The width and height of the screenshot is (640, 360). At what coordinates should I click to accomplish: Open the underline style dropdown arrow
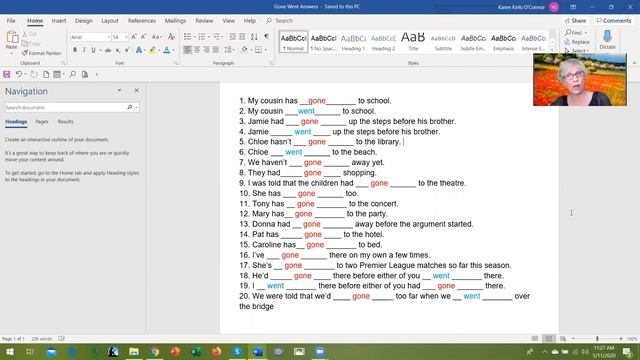coord(100,50)
